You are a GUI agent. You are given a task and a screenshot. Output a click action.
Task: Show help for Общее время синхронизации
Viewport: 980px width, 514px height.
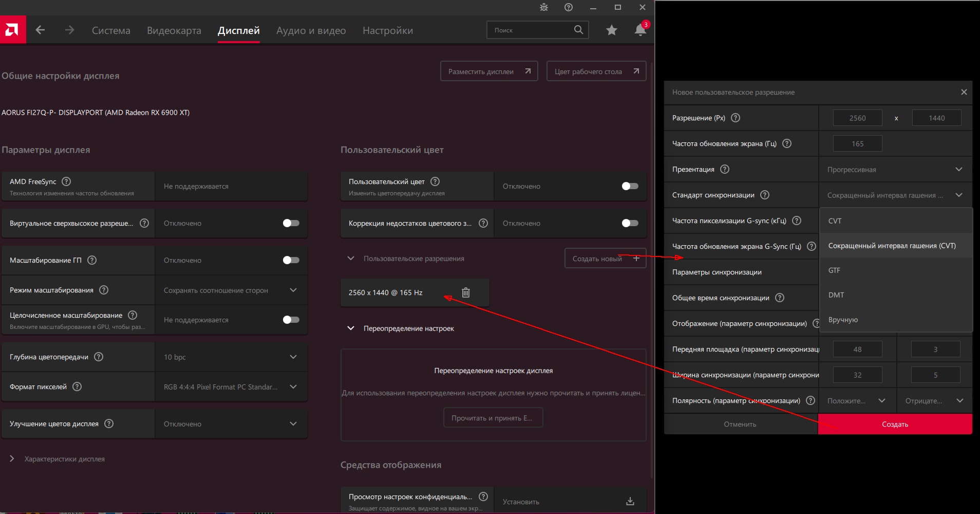coord(780,298)
